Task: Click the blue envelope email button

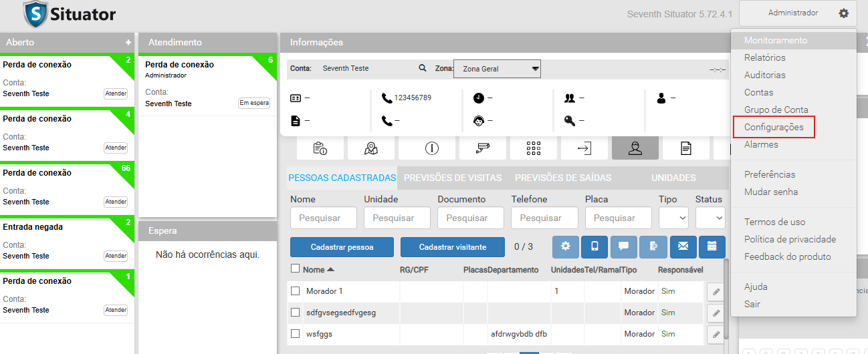Action: (683, 246)
